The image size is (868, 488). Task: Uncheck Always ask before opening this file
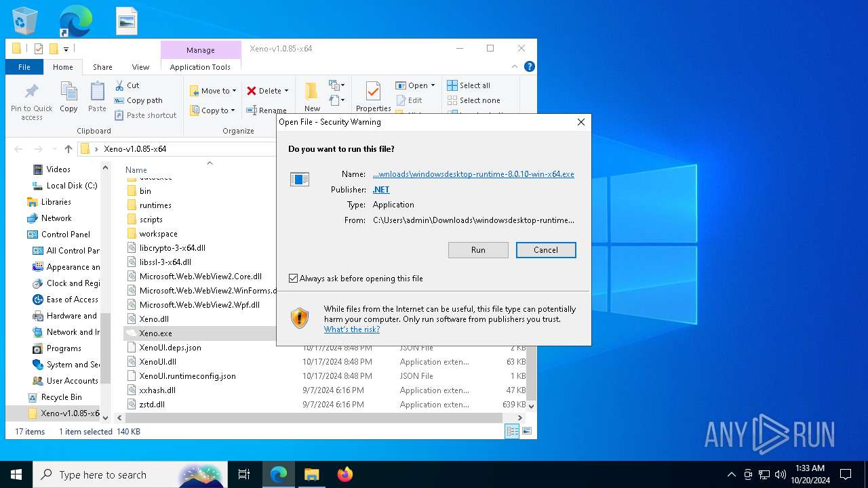(x=293, y=279)
